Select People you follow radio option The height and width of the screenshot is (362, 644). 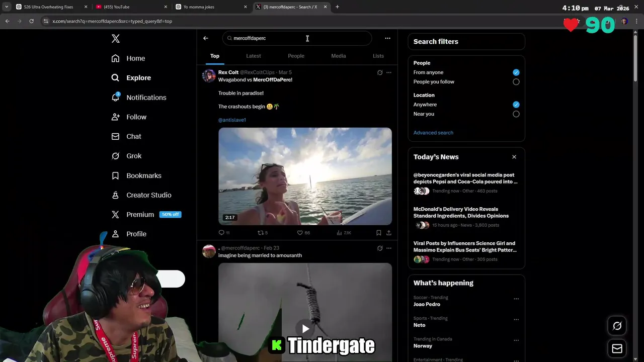tap(516, 82)
